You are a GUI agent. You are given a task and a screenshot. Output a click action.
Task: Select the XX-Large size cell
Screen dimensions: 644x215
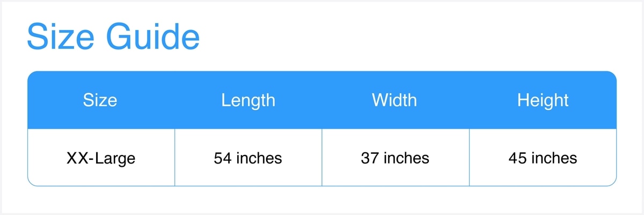click(x=101, y=158)
